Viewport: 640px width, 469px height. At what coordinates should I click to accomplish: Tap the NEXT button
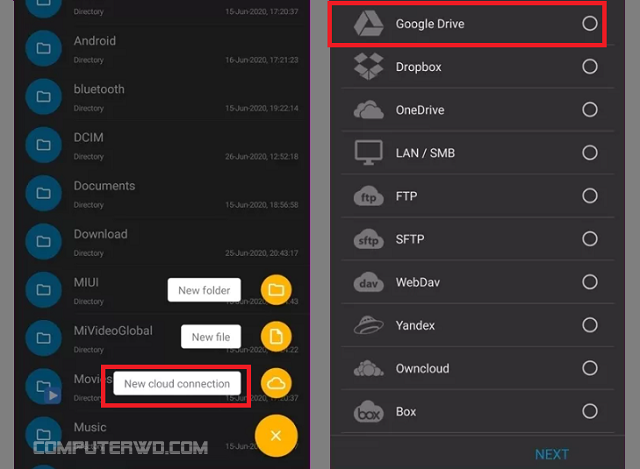tap(552, 454)
